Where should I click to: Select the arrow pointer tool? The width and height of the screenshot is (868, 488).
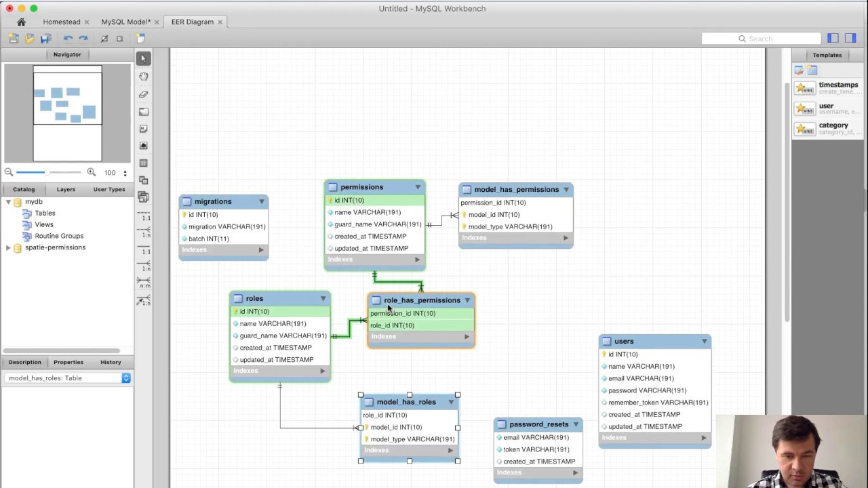pyautogui.click(x=143, y=59)
